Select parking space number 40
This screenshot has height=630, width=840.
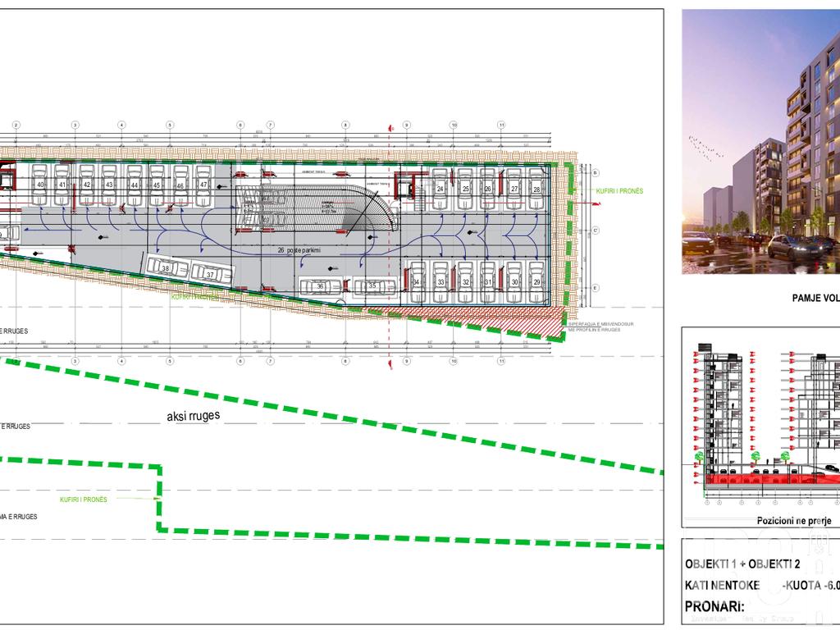pyautogui.click(x=40, y=185)
